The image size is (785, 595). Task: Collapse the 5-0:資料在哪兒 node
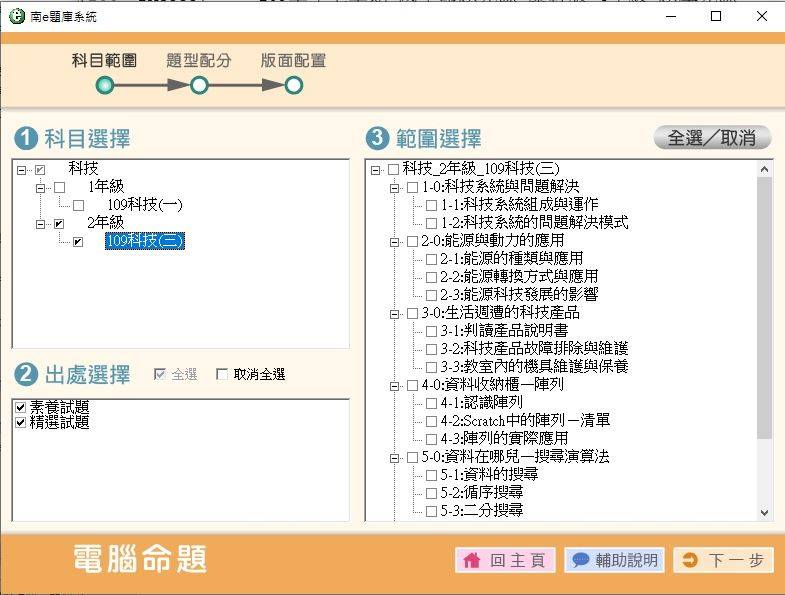coord(395,458)
